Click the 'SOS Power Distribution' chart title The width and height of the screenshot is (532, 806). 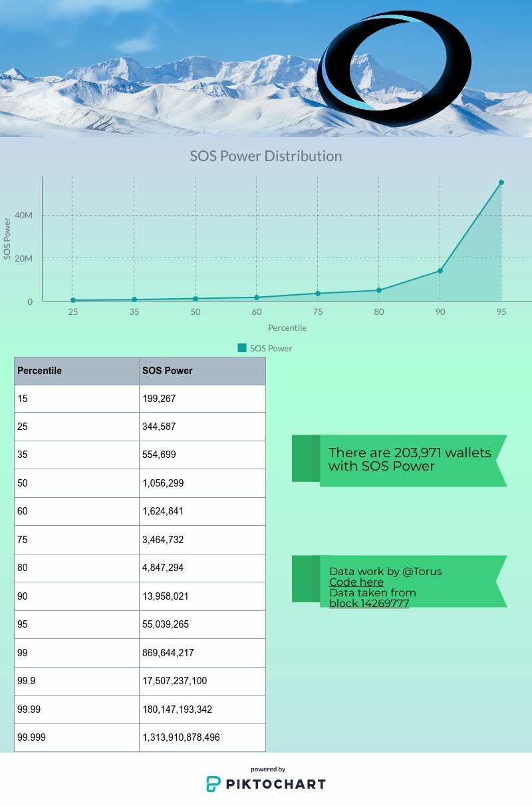pos(266,156)
